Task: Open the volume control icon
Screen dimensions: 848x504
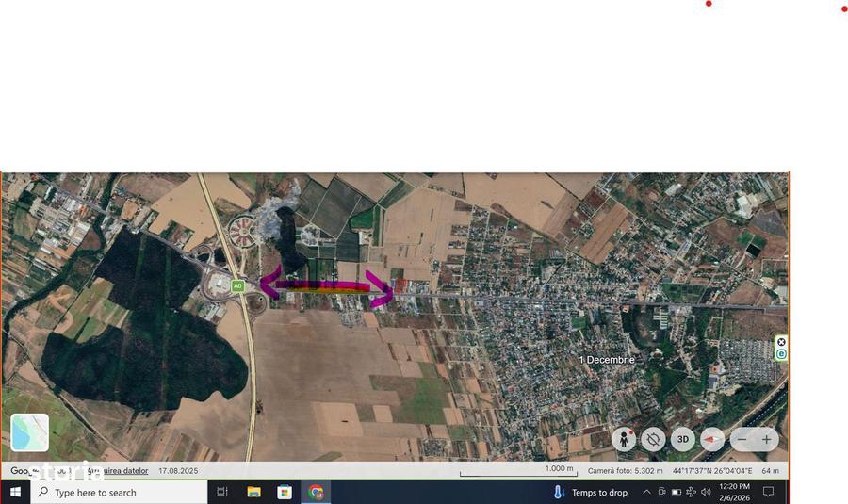Action: [x=706, y=492]
